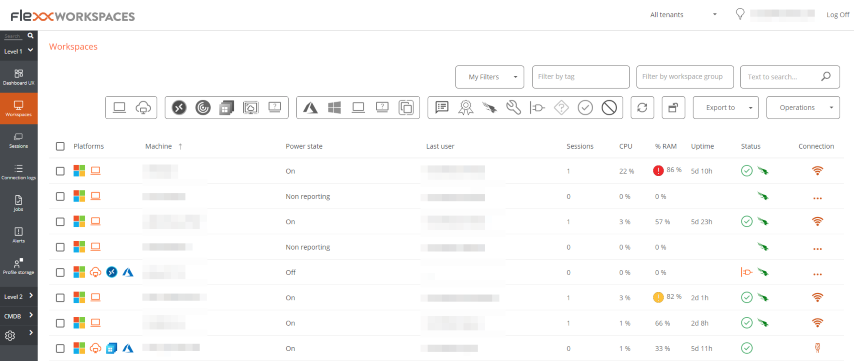Sort by Sessions column

tap(580, 146)
